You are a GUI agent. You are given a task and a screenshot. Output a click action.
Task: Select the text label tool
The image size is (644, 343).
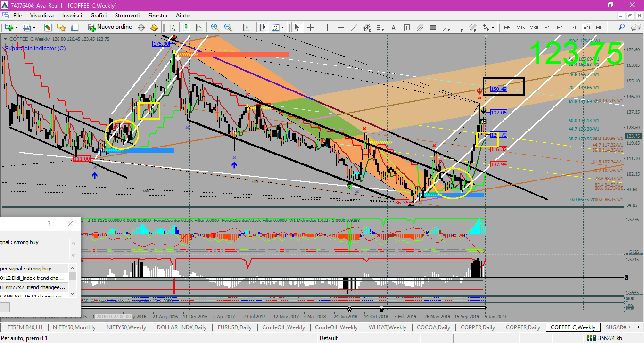point(406,27)
